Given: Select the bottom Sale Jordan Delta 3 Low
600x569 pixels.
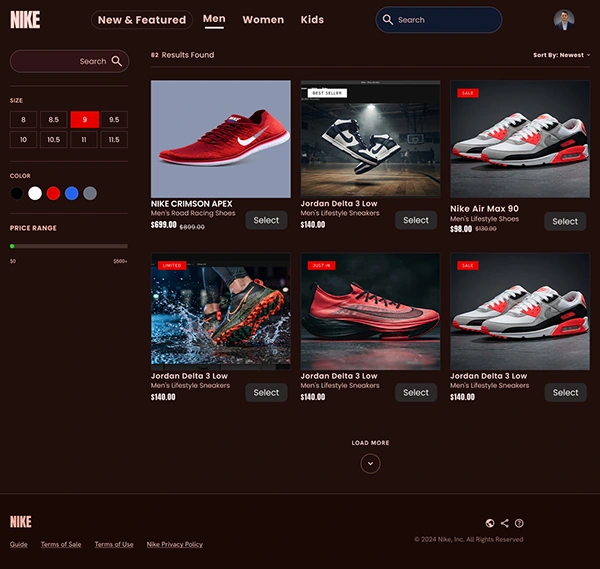Looking at the screenshot, I should pyautogui.click(x=566, y=393).
